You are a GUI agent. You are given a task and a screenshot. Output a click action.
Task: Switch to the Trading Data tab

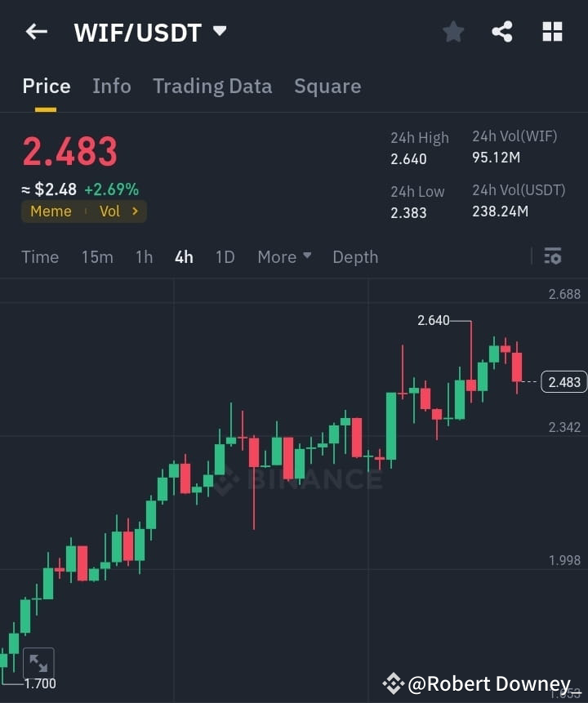[212, 86]
